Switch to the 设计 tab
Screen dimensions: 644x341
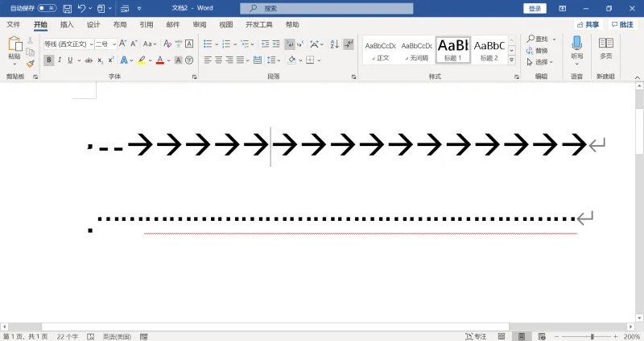point(93,25)
